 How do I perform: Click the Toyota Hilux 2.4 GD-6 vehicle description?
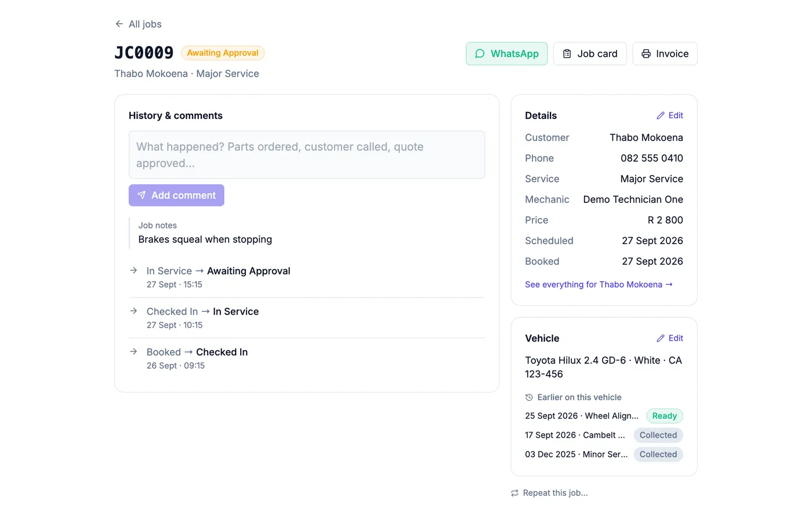[604, 367]
